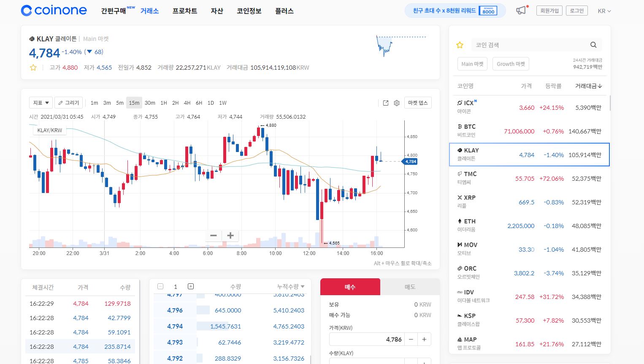Image resolution: width=644 pixels, height=364 pixels.
Task: Select the 1m chart interval
Action: click(x=94, y=103)
